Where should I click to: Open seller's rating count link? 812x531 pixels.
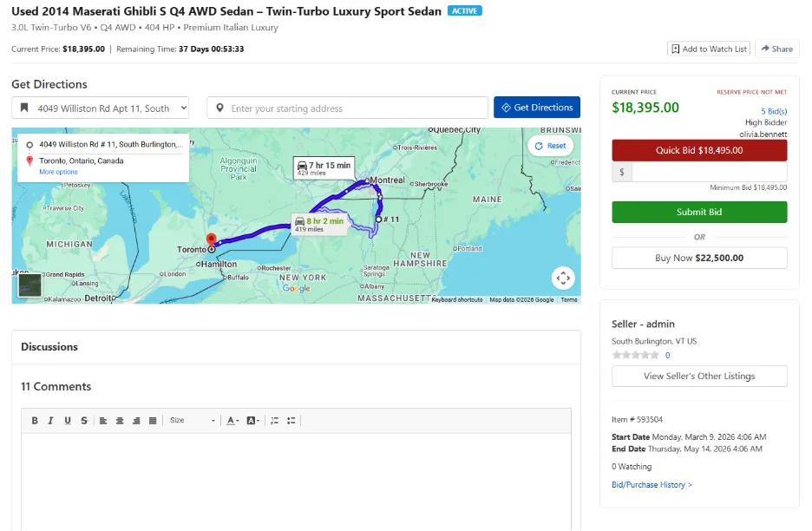pyautogui.click(x=667, y=356)
